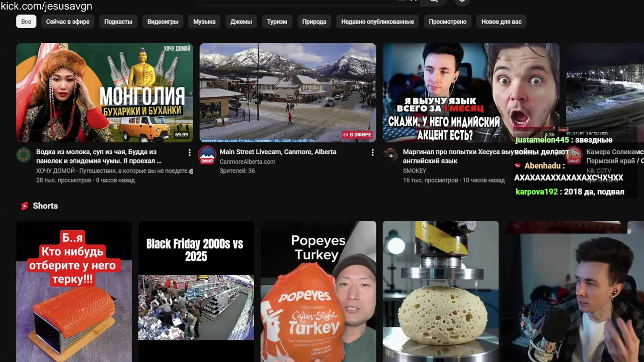This screenshot has height=362, width=644.
Task: Open options menu for Монголия video
Action: pyautogui.click(x=190, y=152)
